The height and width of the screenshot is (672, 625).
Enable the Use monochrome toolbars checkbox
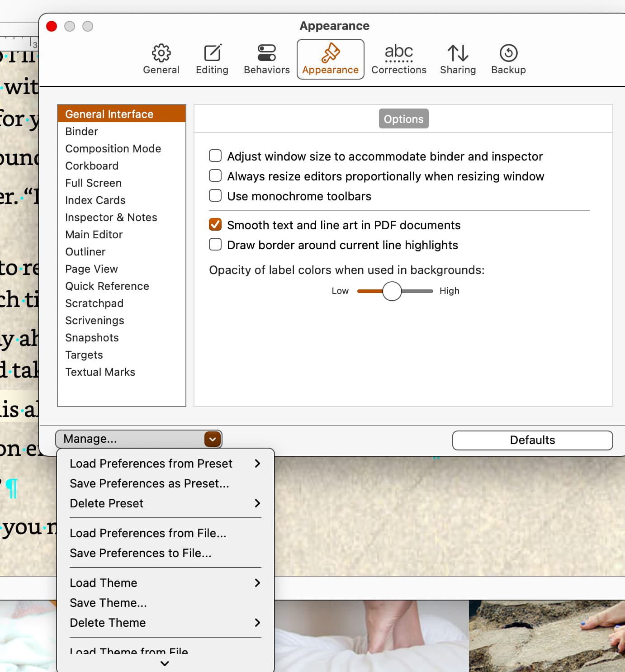click(x=215, y=195)
